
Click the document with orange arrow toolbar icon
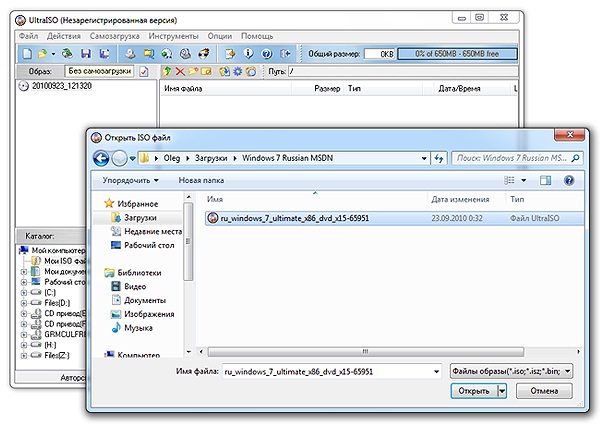coord(230,54)
